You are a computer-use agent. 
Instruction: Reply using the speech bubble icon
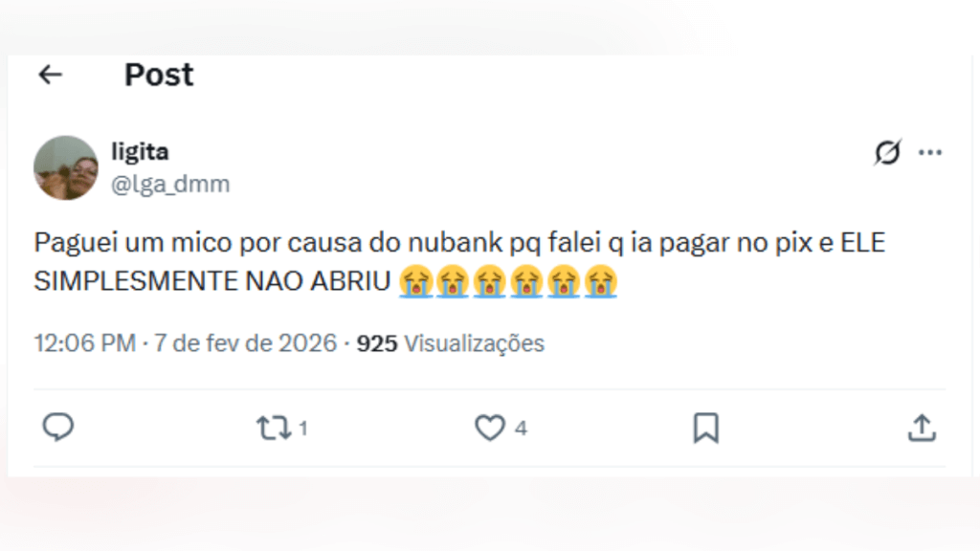pos(58,428)
